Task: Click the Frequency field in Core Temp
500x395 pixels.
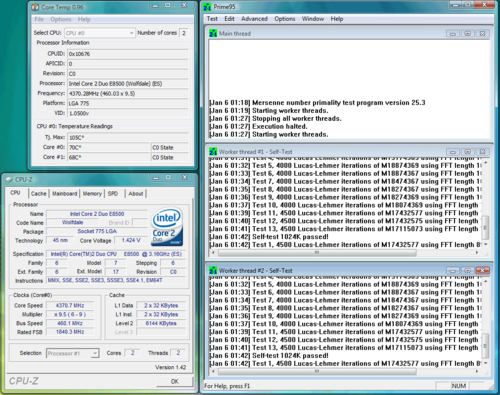Action: click(128, 94)
